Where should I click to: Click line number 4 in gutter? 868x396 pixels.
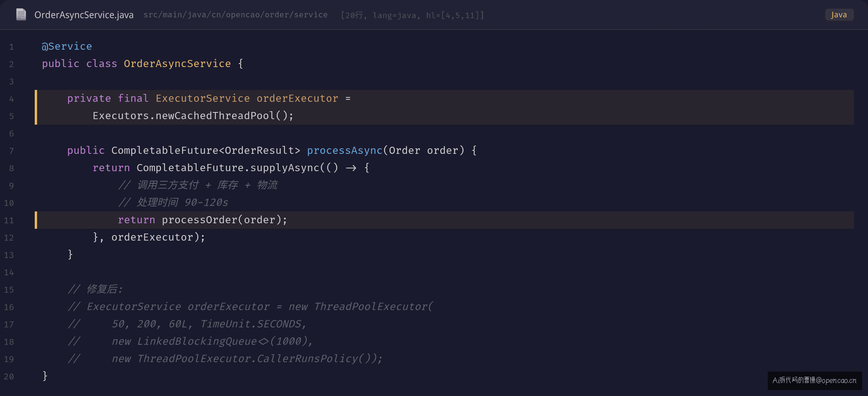click(11, 99)
